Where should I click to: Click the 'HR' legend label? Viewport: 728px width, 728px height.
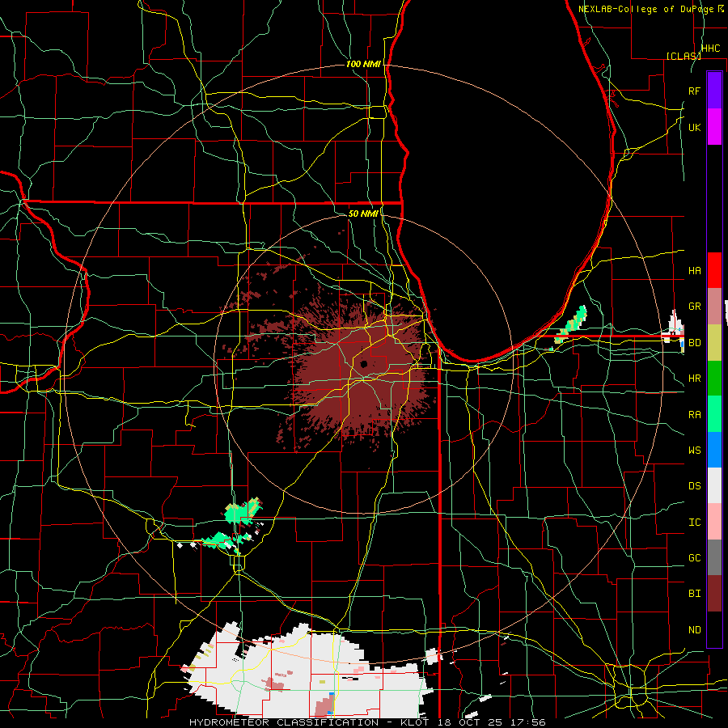tap(694, 379)
